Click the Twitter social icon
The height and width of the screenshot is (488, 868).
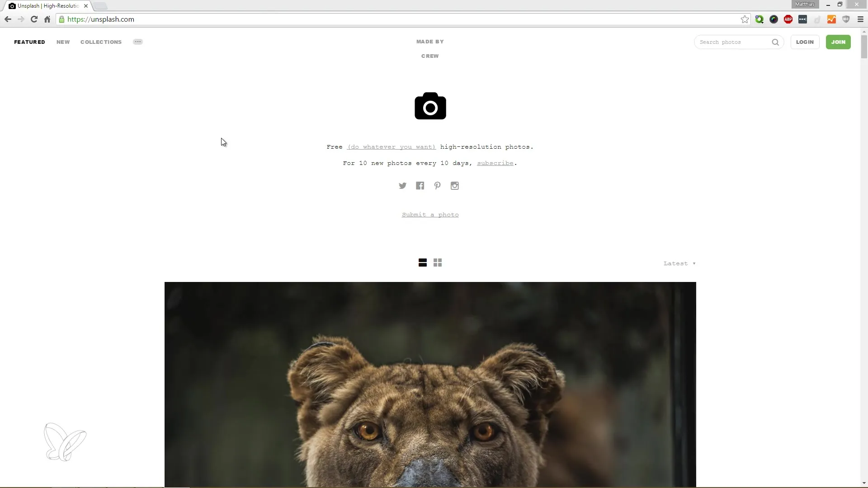402,185
